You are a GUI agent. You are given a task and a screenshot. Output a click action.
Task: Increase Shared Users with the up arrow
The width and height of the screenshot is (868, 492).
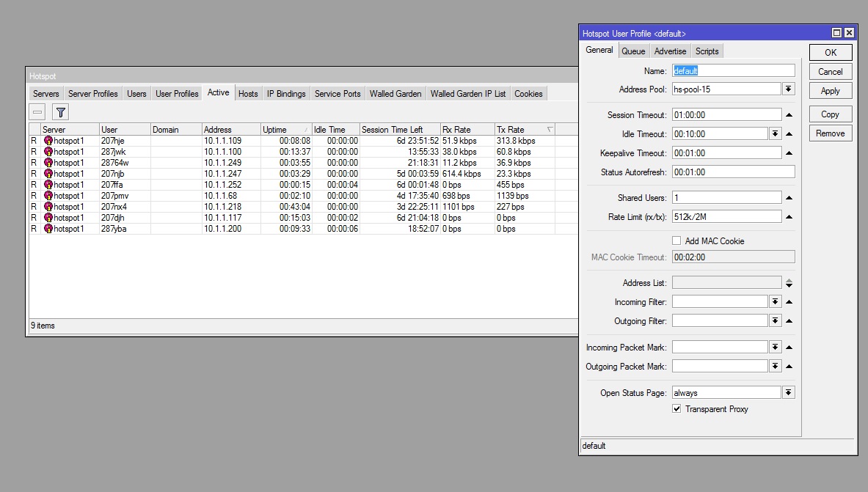tap(789, 197)
